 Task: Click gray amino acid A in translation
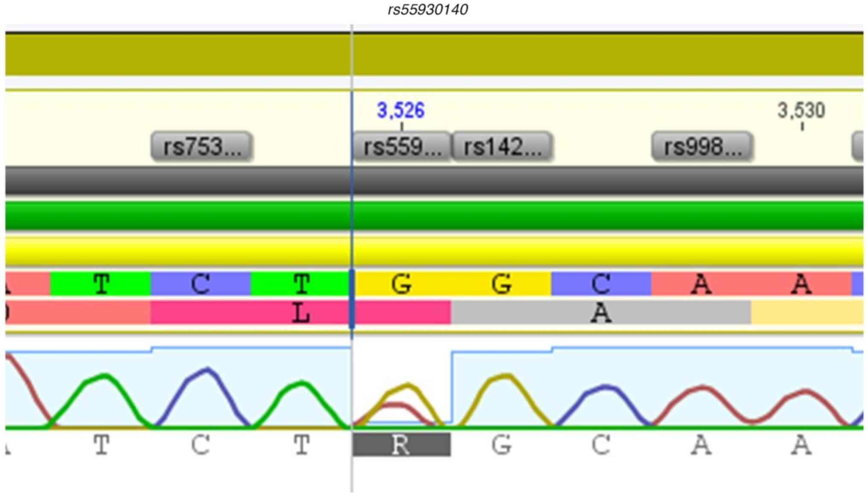click(601, 313)
